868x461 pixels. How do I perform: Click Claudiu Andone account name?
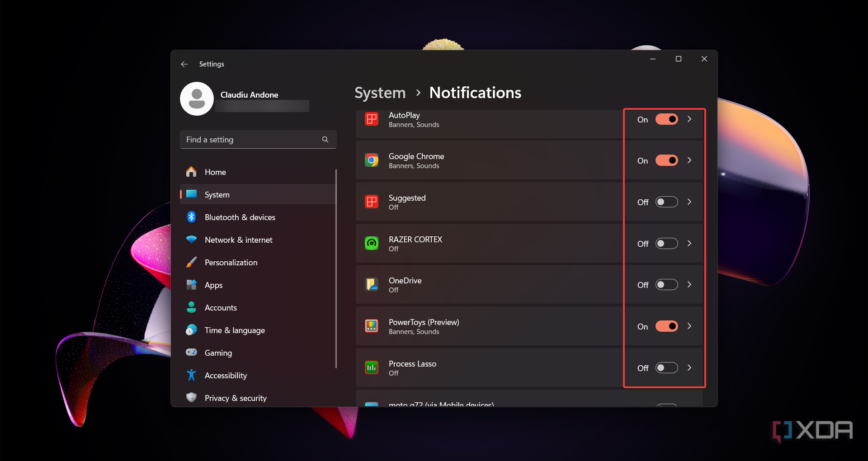pos(249,95)
